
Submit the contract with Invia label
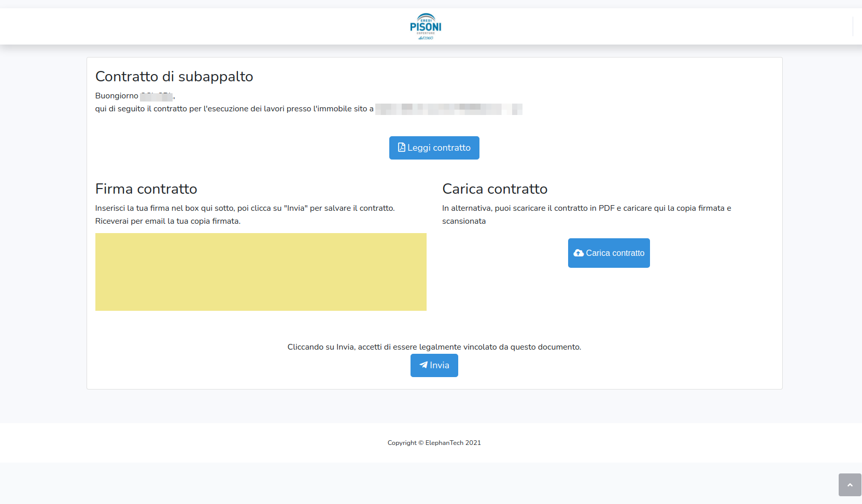click(x=440, y=366)
